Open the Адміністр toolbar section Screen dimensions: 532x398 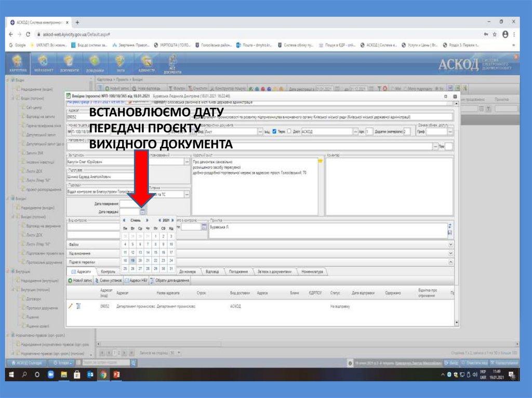[x=147, y=64]
